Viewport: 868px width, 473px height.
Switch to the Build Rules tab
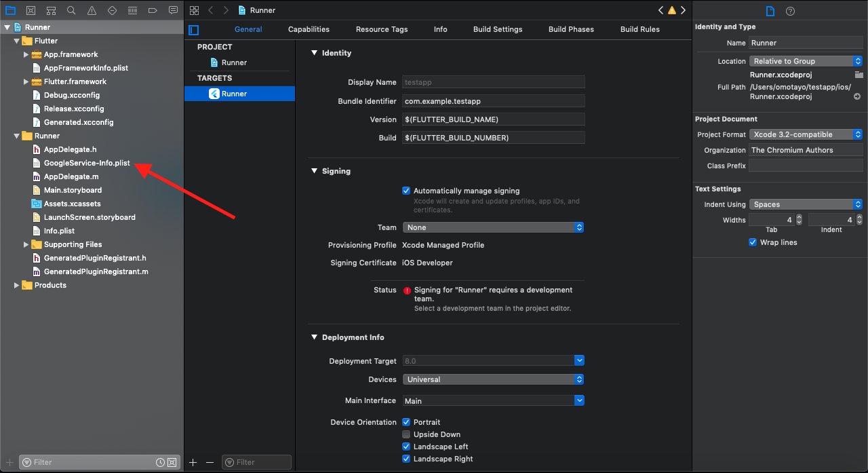point(640,29)
